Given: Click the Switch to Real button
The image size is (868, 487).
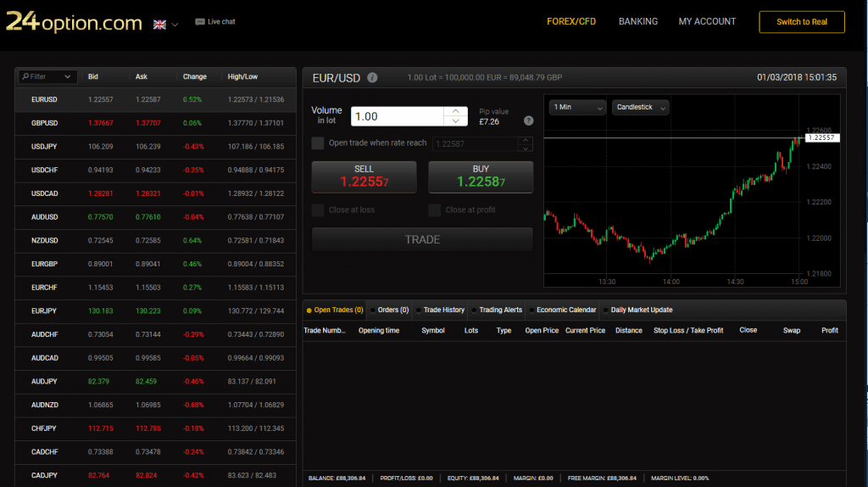Looking at the screenshot, I should (x=802, y=22).
